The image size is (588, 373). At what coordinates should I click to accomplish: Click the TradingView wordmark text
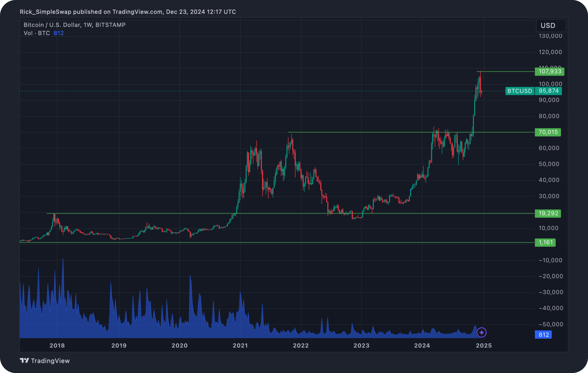50,361
